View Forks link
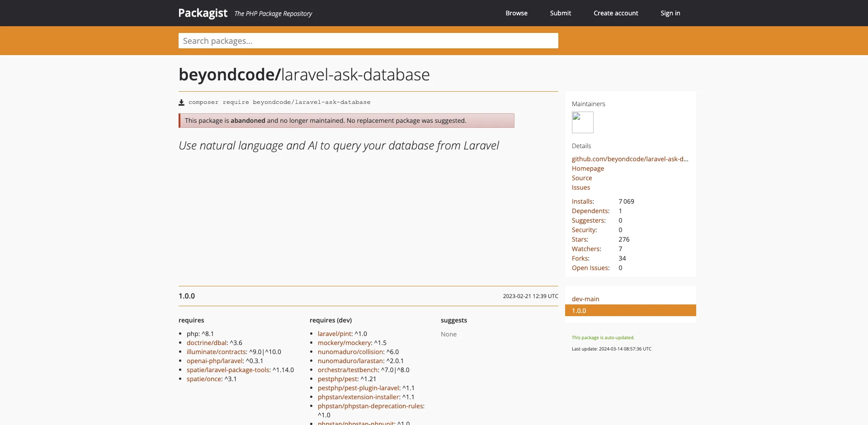 click(580, 258)
